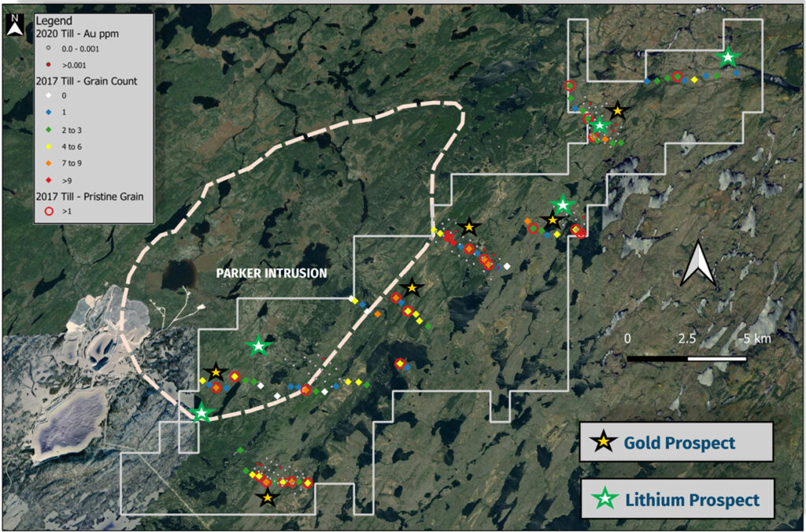
Task: Click the large white north arrow on the map
Action: tap(697, 264)
